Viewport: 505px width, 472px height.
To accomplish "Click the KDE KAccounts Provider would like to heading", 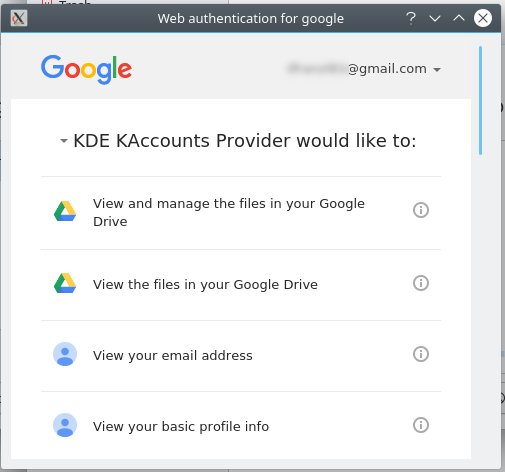I will point(245,140).
